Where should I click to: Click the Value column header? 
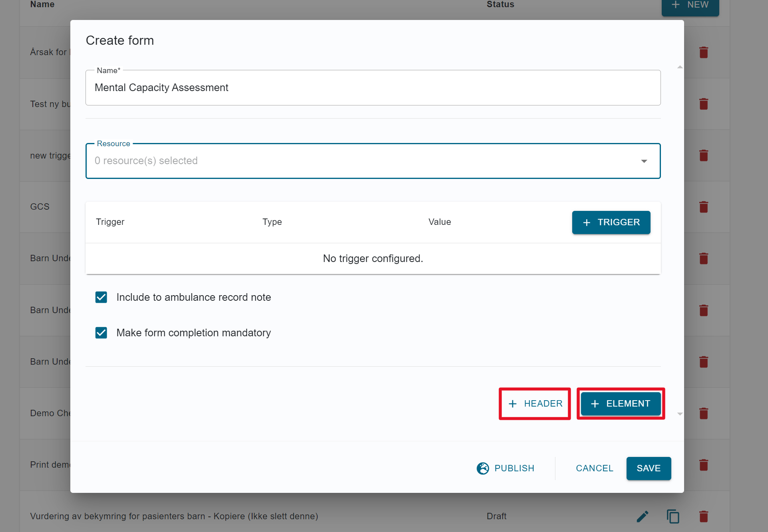(440, 222)
